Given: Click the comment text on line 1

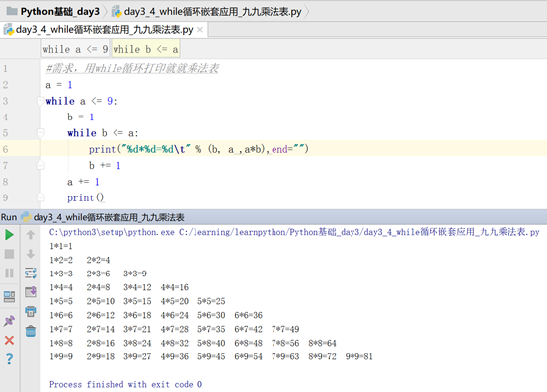Looking at the screenshot, I should pyautogui.click(x=132, y=69).
